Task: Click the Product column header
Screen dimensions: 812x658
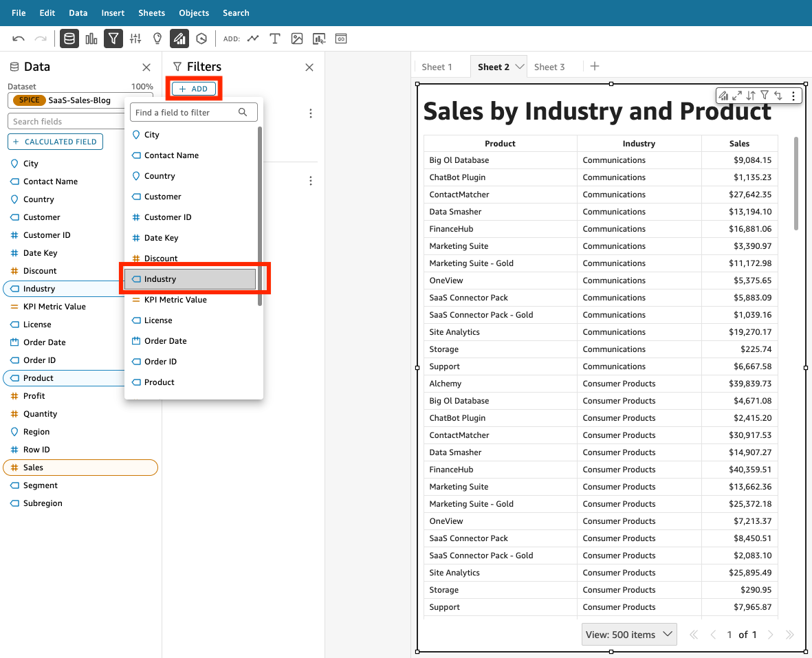Action: [x=501, y=144]
